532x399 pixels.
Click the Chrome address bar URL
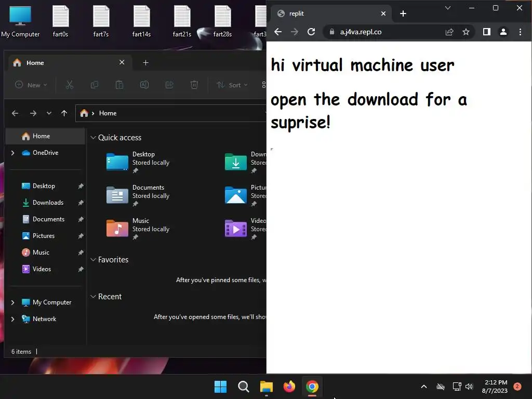tap(361, 32)
